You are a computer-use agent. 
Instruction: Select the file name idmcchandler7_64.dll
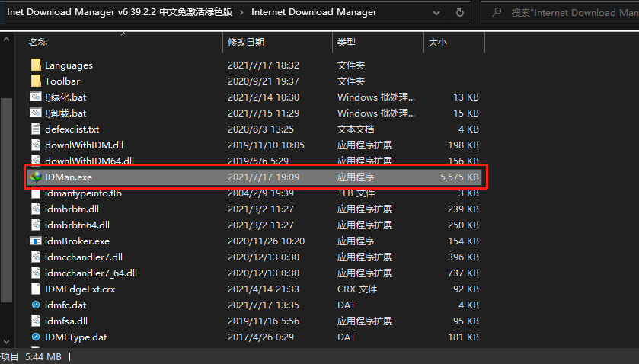tap(91, 273)
